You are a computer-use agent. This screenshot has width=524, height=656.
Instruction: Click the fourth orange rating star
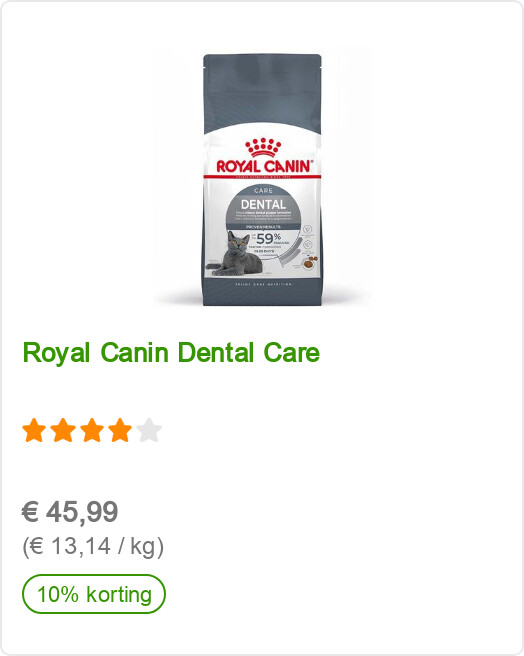coord(120,430)
